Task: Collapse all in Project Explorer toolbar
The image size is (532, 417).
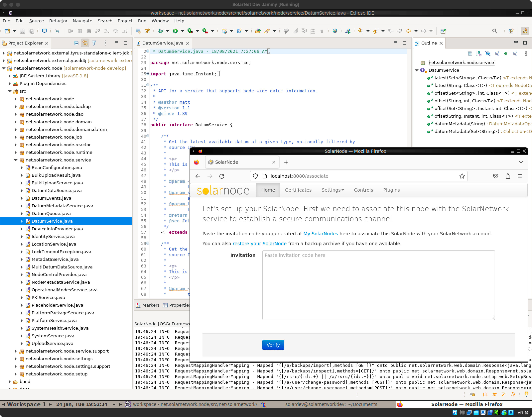Action: 76,43
